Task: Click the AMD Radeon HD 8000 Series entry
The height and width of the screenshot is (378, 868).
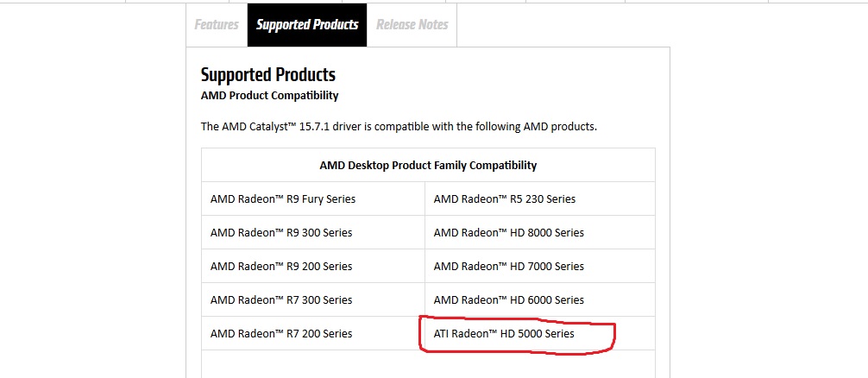Action: [x=540, y=232]
